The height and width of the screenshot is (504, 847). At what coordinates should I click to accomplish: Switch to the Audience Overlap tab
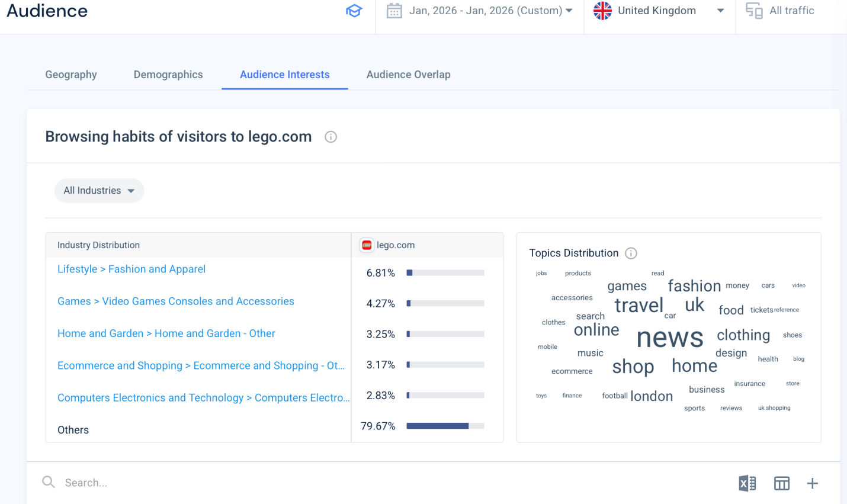[408, 75]
